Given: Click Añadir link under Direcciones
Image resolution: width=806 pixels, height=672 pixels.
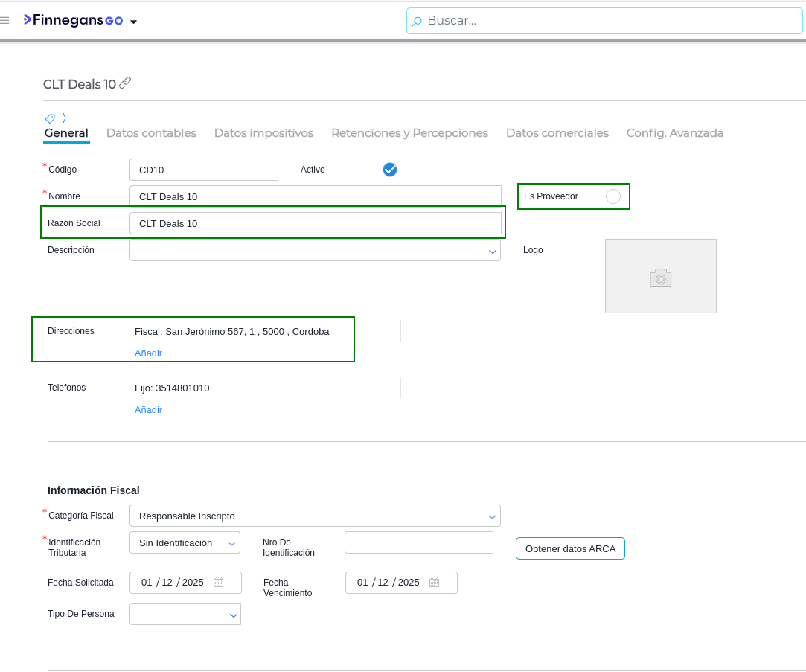Looking at the screenshot, I should point(148,353).
